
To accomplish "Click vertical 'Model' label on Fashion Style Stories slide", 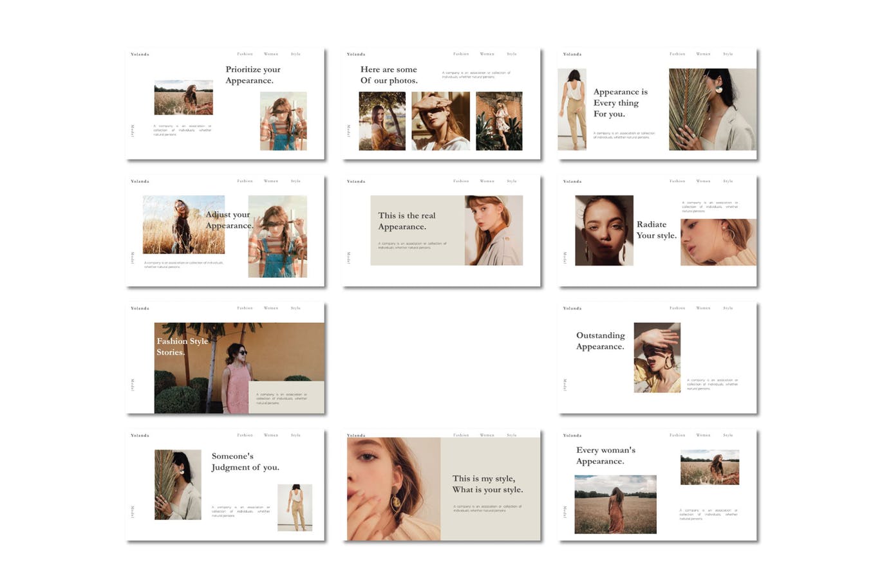I will tap(133, 385).
